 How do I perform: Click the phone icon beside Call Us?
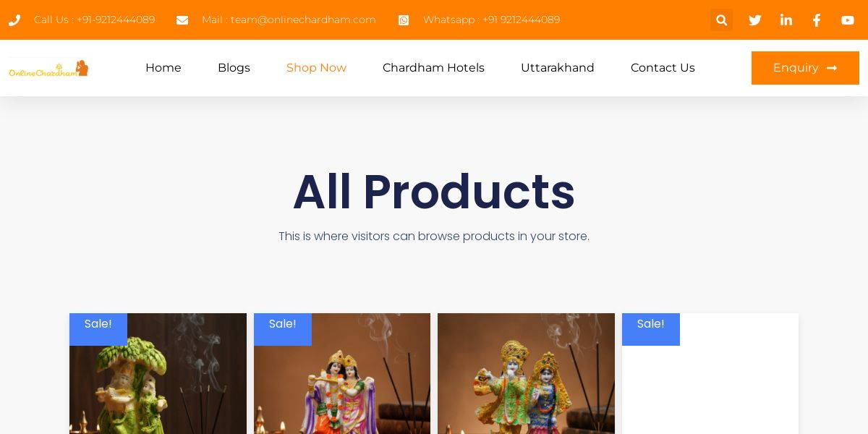[14, 20]
